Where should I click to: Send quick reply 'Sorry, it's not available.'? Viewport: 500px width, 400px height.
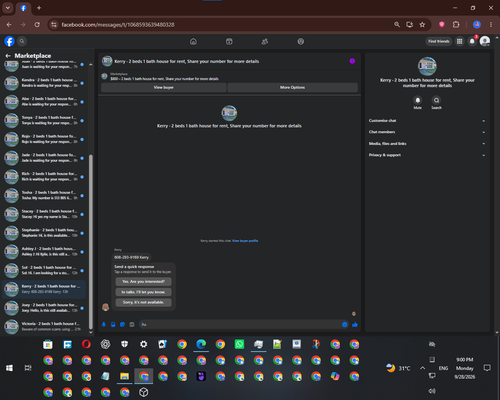[x=143, y=302]
